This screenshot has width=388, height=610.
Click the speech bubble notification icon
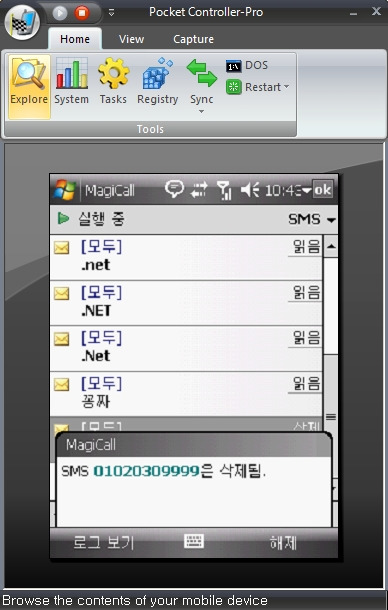174,189
